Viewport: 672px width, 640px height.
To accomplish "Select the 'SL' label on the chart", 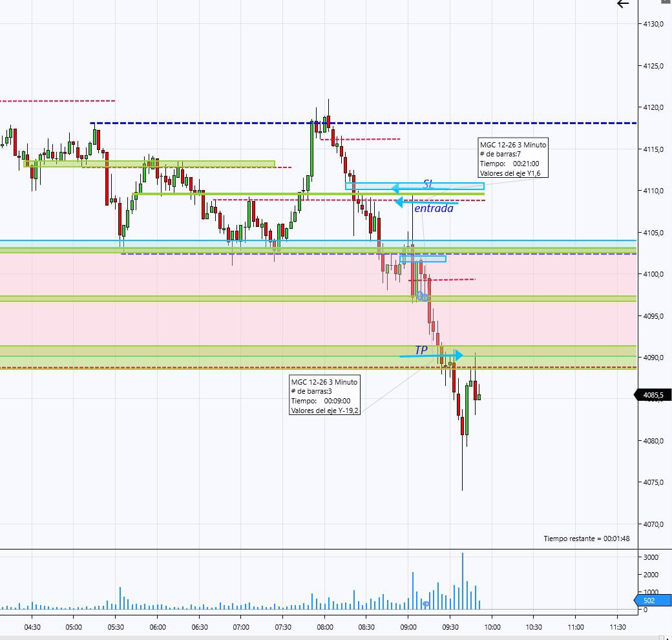I will (x=428, y=184).
